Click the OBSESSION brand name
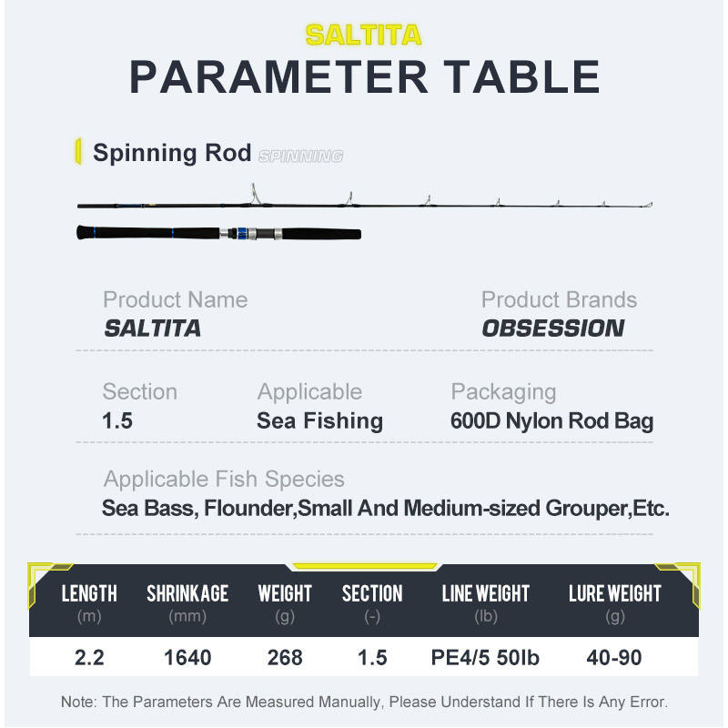The width and height of the screenshot is (728, 728). (x=552, y=329)
